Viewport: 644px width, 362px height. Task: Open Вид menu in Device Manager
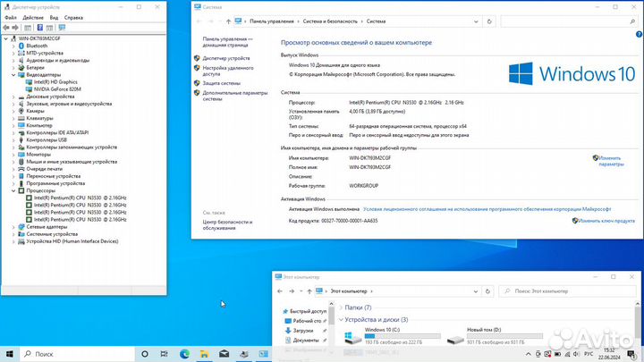pos(54,18)
